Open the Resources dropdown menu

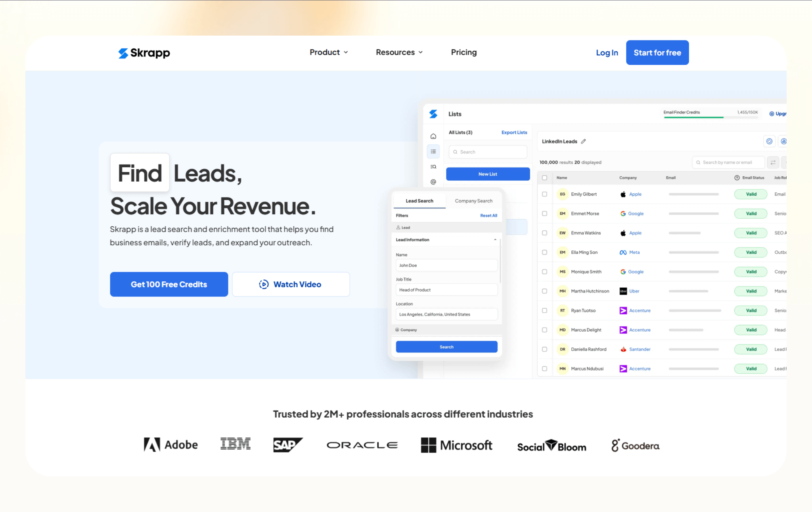[399, 52]
